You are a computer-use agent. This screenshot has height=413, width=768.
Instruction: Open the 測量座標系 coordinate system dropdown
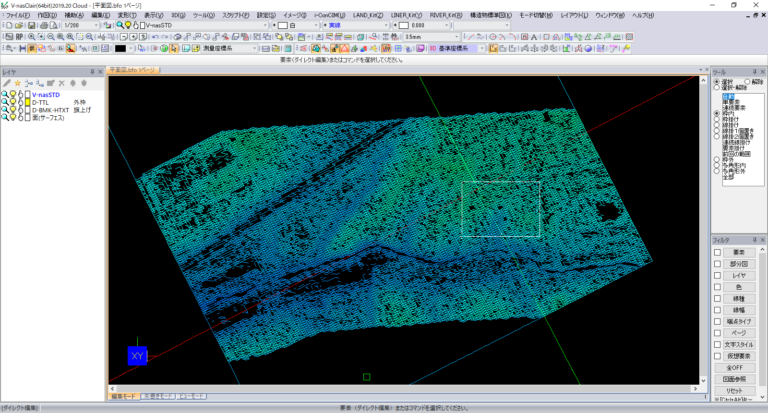(254, 48)
